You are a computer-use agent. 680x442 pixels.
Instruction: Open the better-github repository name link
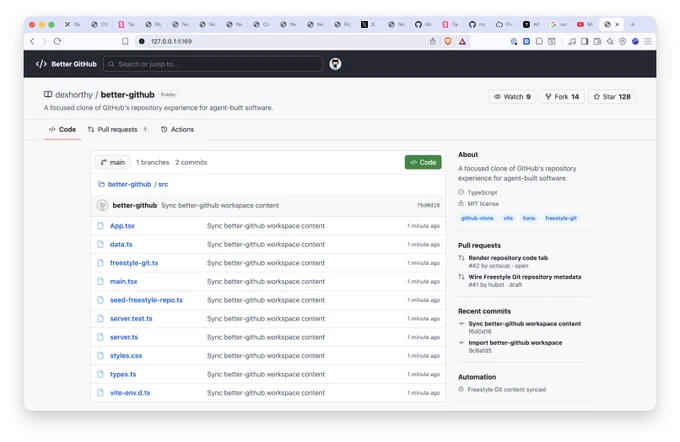coord(128,95)
